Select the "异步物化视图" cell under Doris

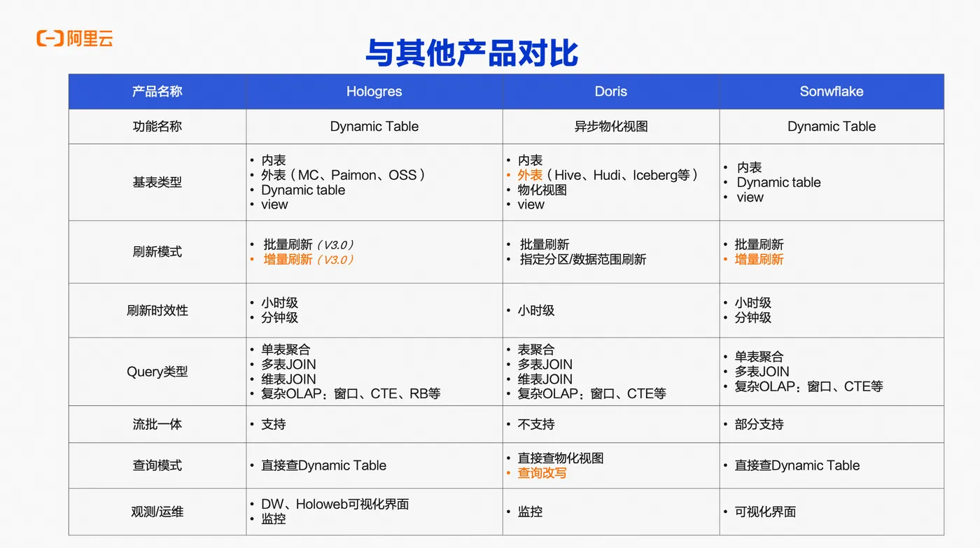(611, 127)
